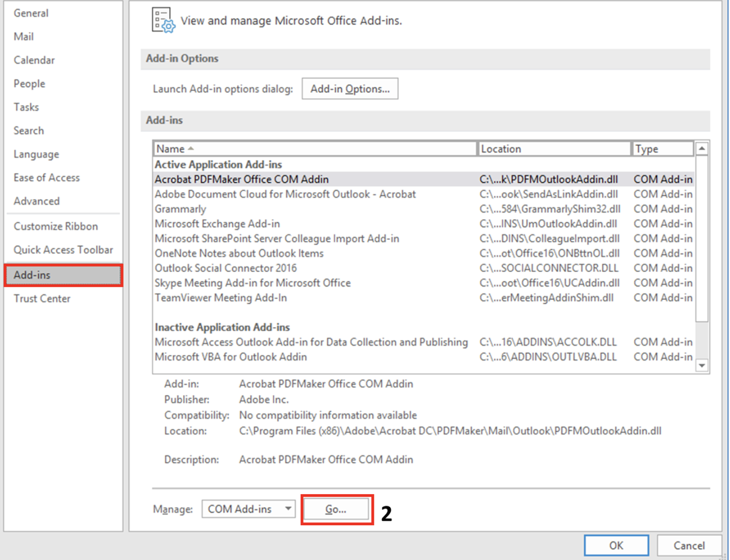Click the Go button

click(336, 509)
